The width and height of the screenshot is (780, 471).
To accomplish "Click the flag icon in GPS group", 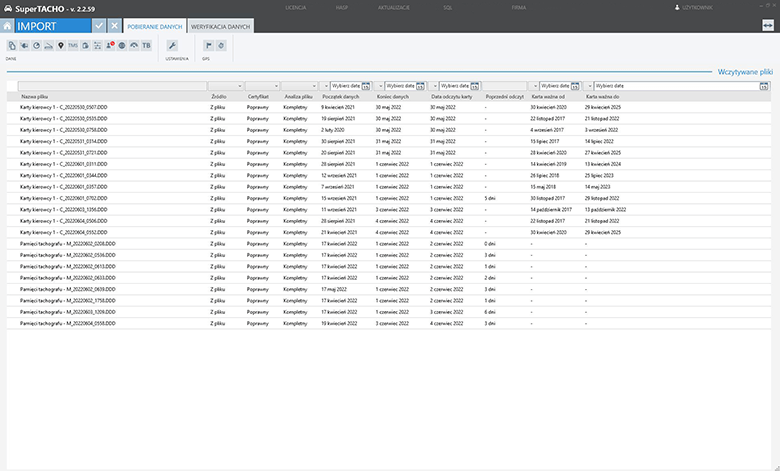I will point(208,46).
